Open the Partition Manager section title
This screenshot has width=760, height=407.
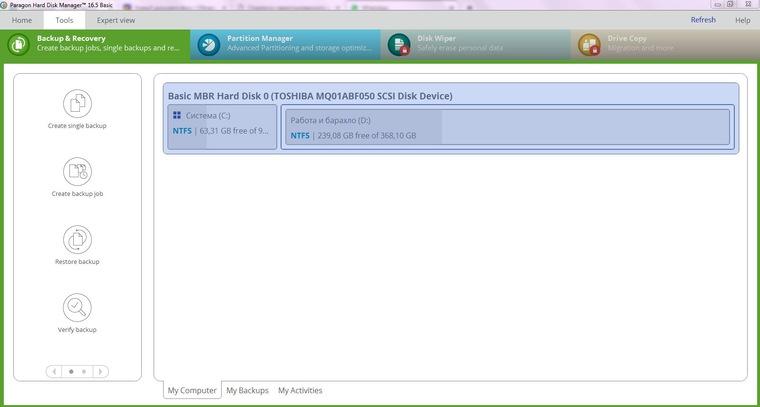click(x=260, y=38)
